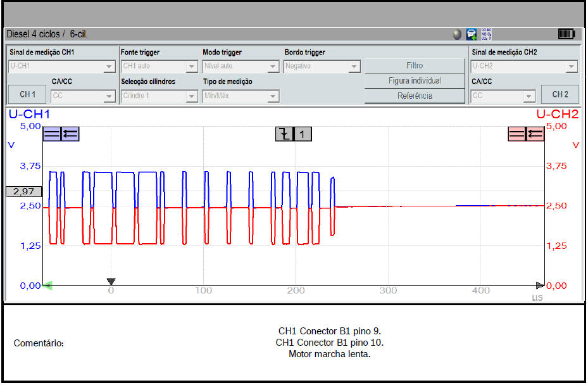
Task: Click the blue CH1 arrow-lines icon
Action: pos(70,134)
